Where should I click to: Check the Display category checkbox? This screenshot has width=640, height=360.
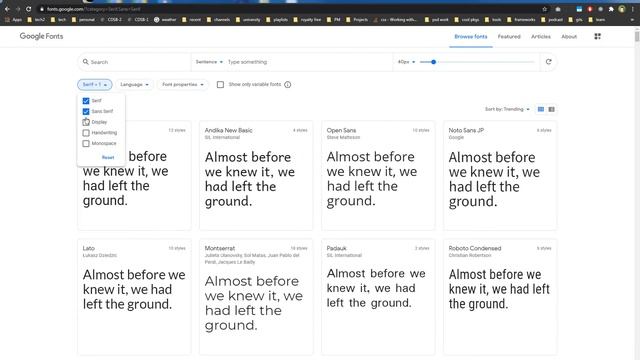[x=86, y=122]
